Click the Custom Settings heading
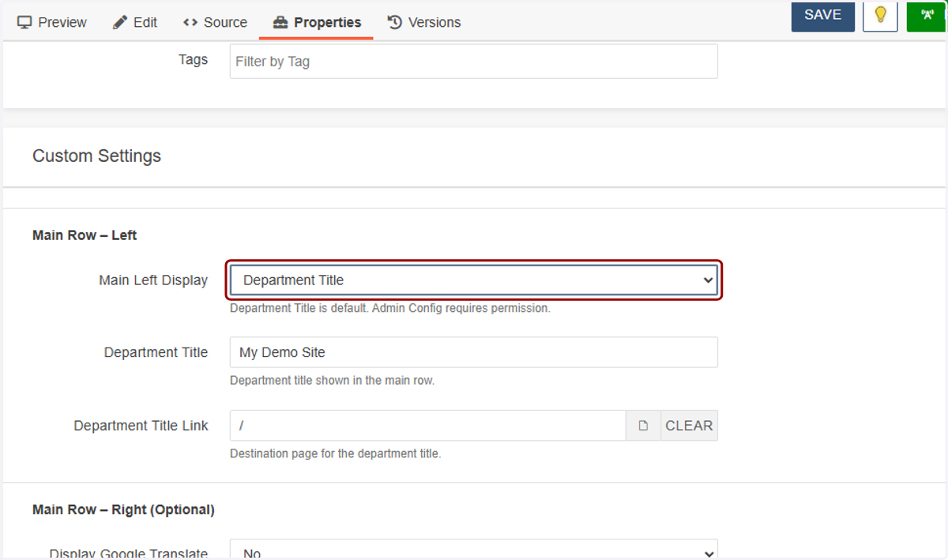 coord(96,156)
